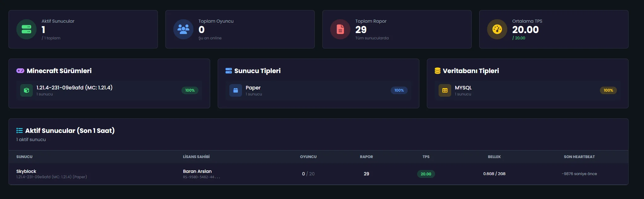Screen dimensions: 644x199
Task: Click the 20.00 average TPS value
Action: (x=526, y=30)
